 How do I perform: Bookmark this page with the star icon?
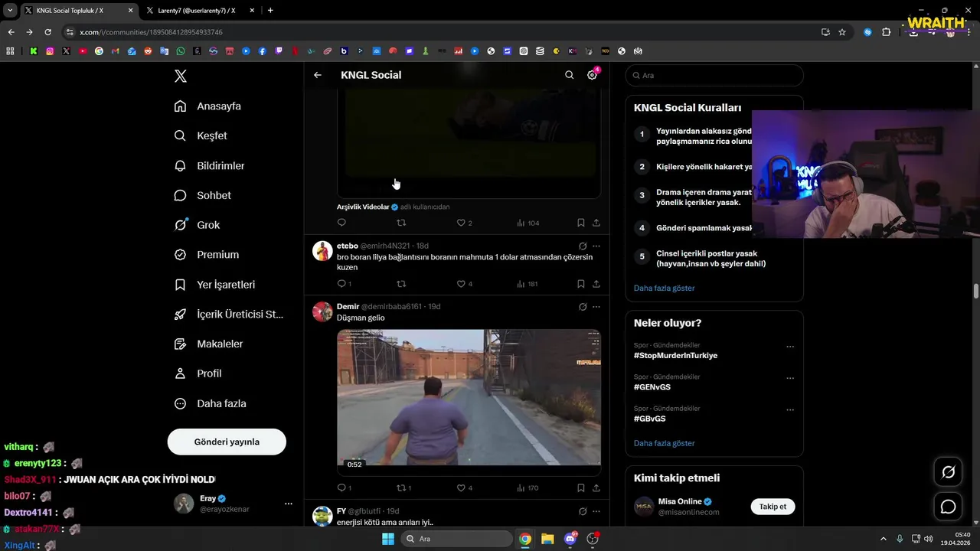coord(842,32)
